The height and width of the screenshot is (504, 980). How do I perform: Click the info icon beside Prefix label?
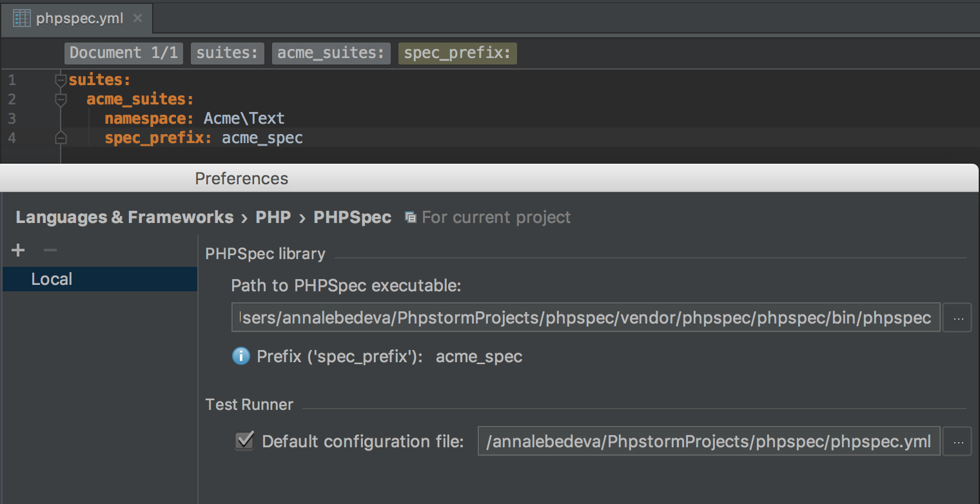tap(240, 356)
